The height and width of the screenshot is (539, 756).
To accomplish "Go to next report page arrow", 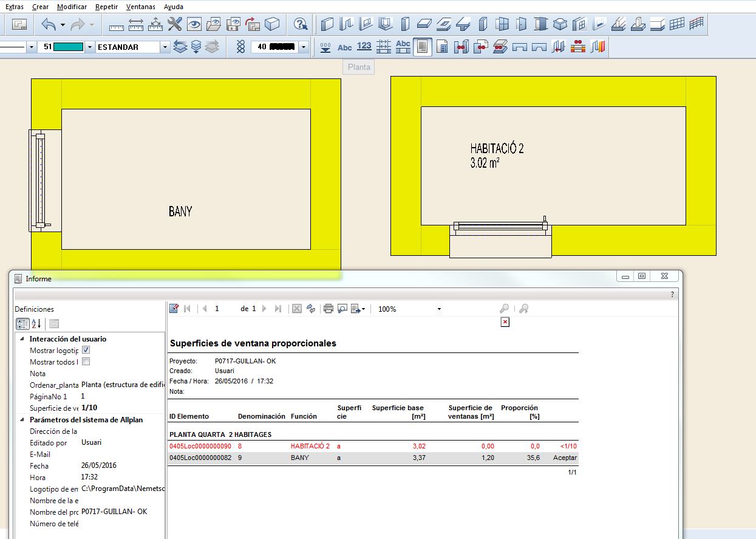I will (264, 309).
